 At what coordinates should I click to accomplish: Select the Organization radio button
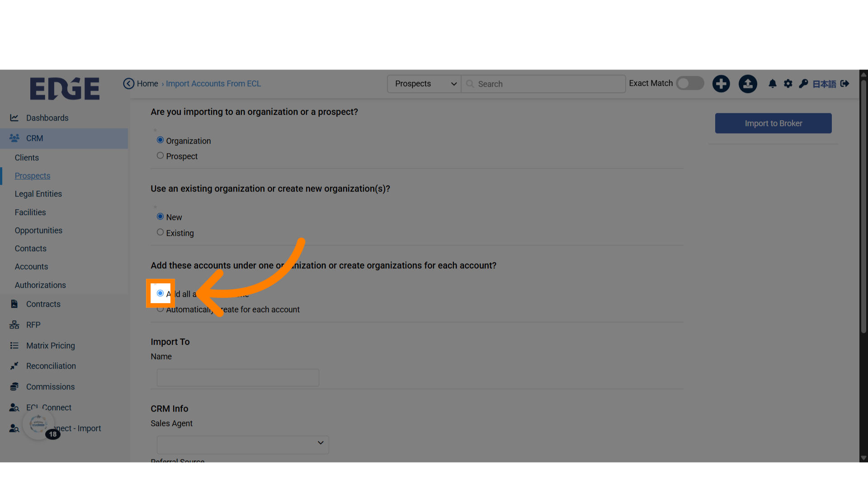click(x=160, y=140)
